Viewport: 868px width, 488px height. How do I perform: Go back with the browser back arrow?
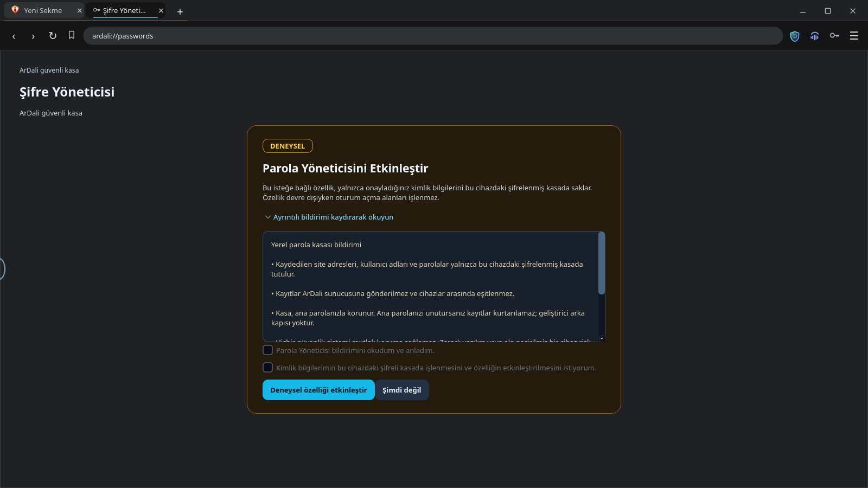click(x=14, y=36)
